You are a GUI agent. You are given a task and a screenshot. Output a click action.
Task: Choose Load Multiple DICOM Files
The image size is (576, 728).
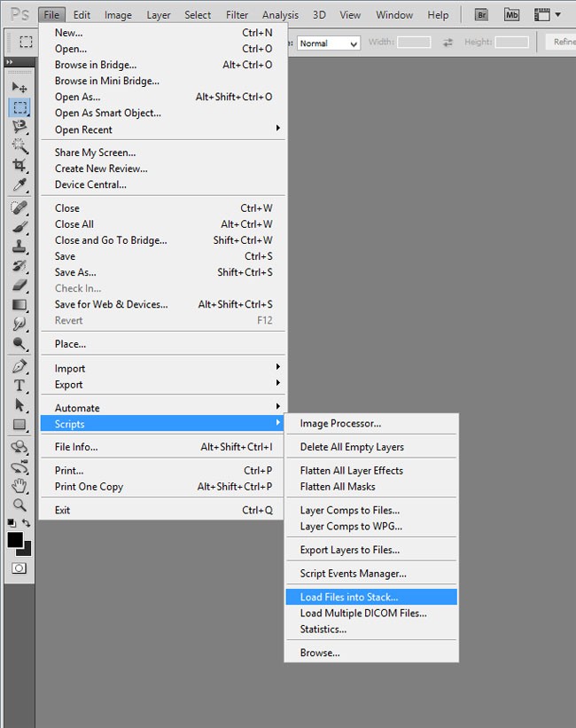[371, 613]
